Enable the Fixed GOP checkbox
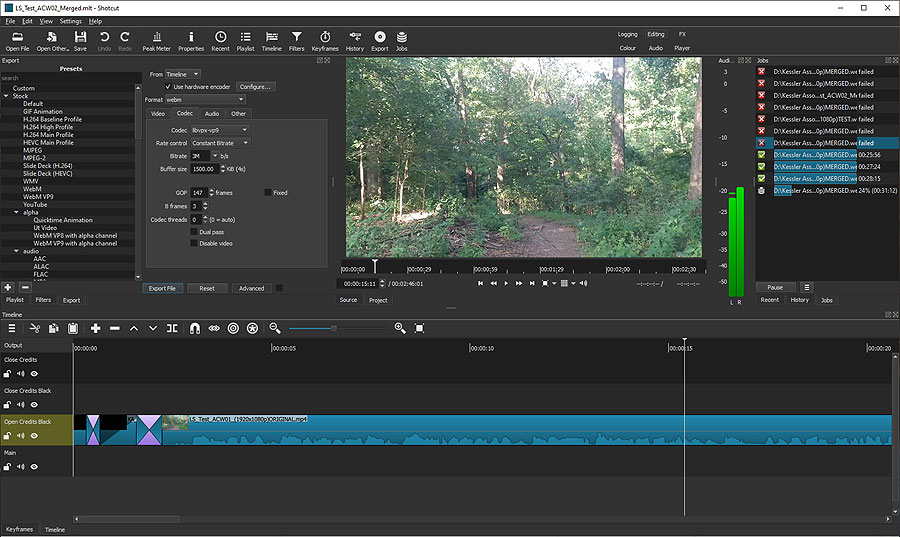900x537 pixels. click(x=267, y=192)
